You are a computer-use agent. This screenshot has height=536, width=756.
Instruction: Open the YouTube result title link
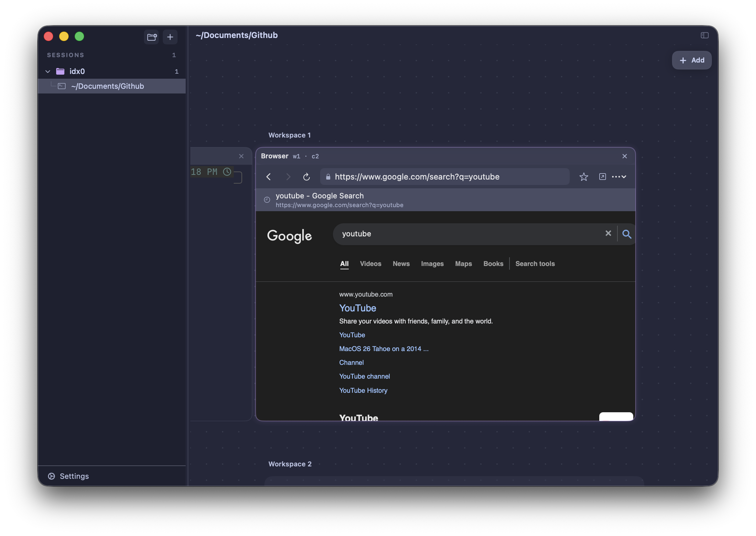[357, 308]
